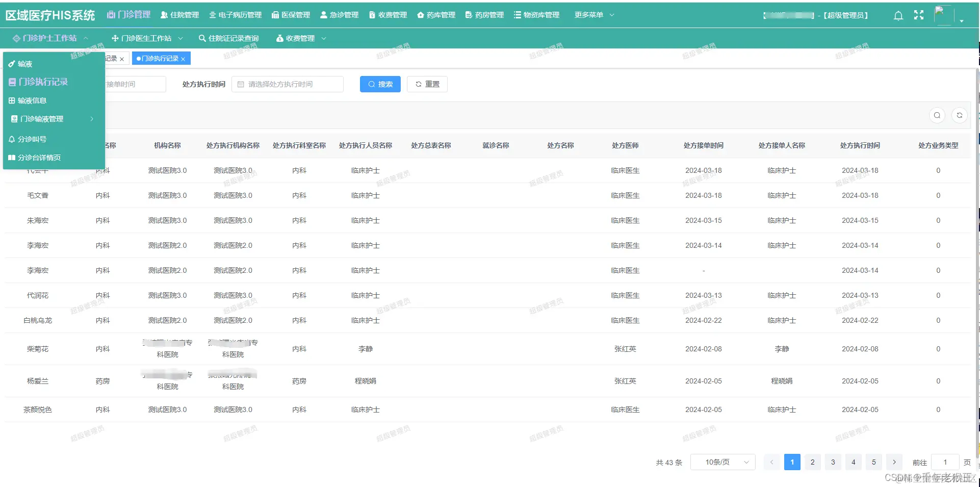Open 急诊管理 in the top navigation
This screenshot has height=487, width=980.
pos(339,15)
